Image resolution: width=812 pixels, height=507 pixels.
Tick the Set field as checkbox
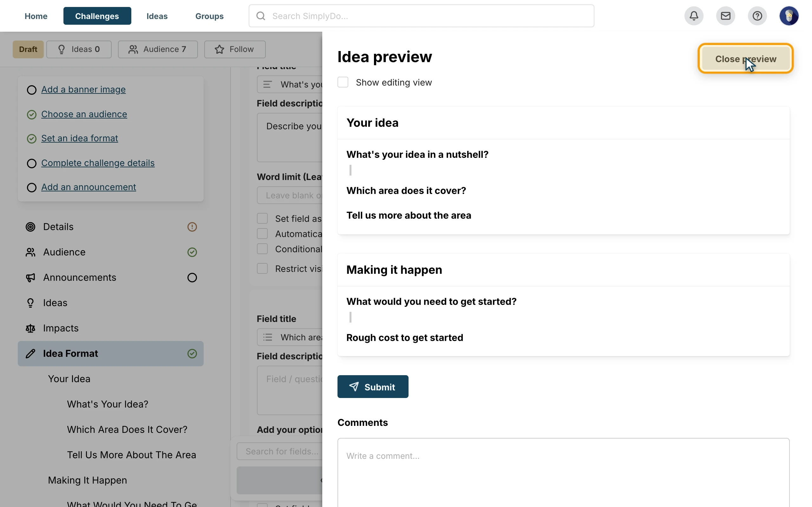click(x=262, y=218)
